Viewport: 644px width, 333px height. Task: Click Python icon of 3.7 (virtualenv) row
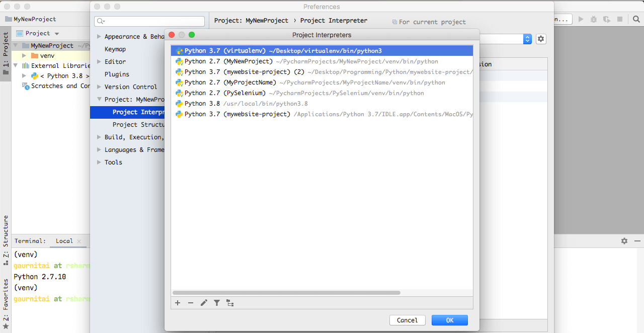click(179, 51)
